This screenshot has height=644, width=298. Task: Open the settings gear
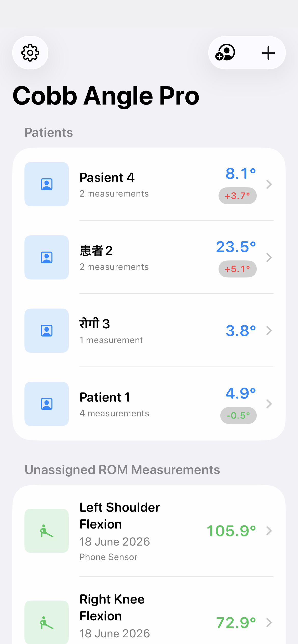click(30, 53)
